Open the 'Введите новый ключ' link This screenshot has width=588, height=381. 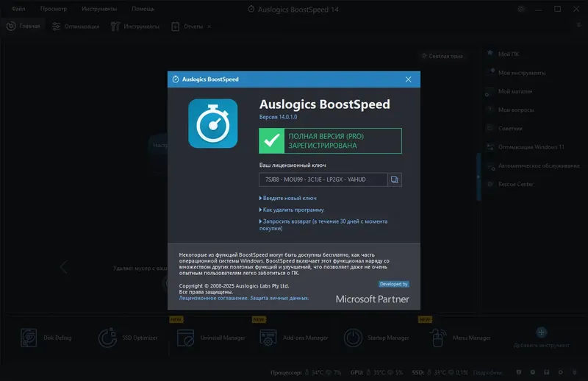288,198
